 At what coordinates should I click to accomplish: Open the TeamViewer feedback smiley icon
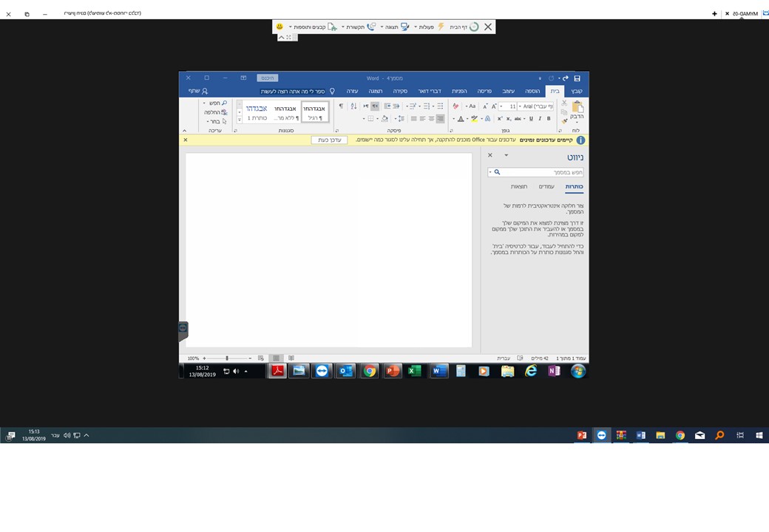coord(280,27)
